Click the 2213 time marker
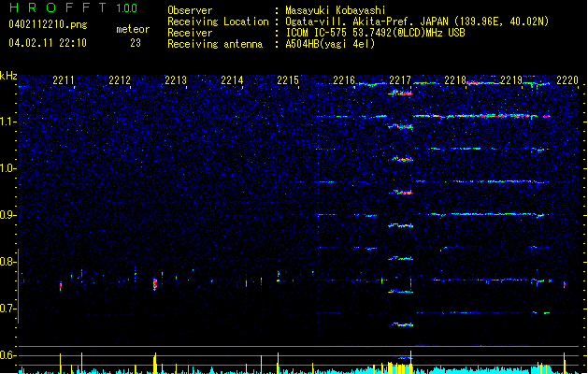The image size is (588, 374). (176, 80)
